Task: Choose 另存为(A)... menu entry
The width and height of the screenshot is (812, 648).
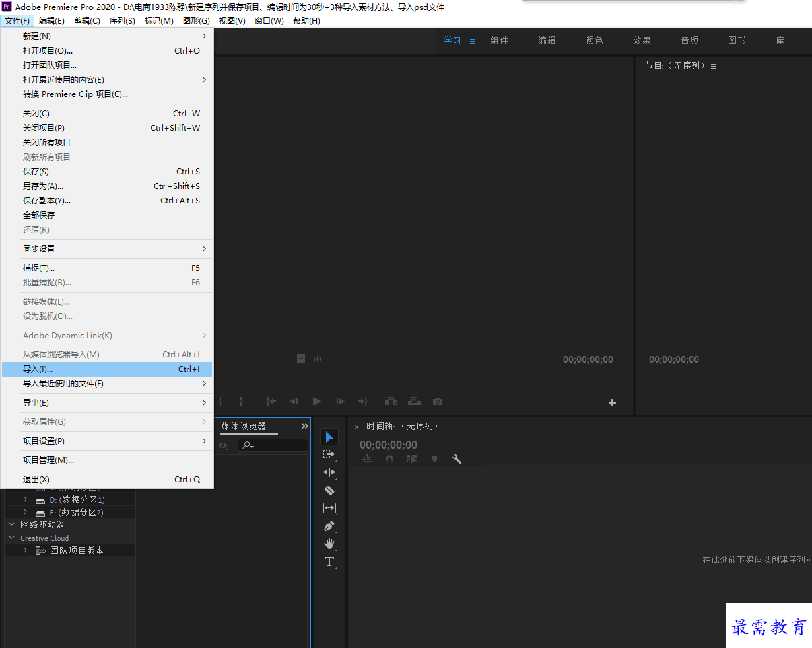Action: click(108, 186)
